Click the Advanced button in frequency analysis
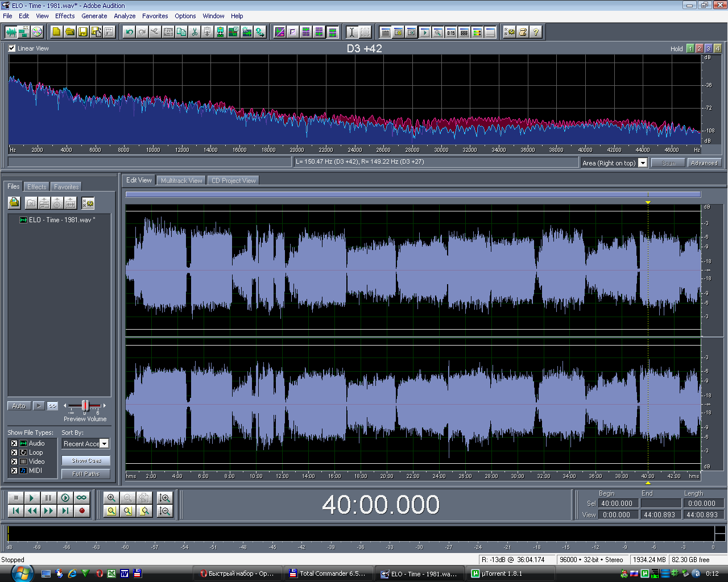728x582 pixels. coord(704,163)
